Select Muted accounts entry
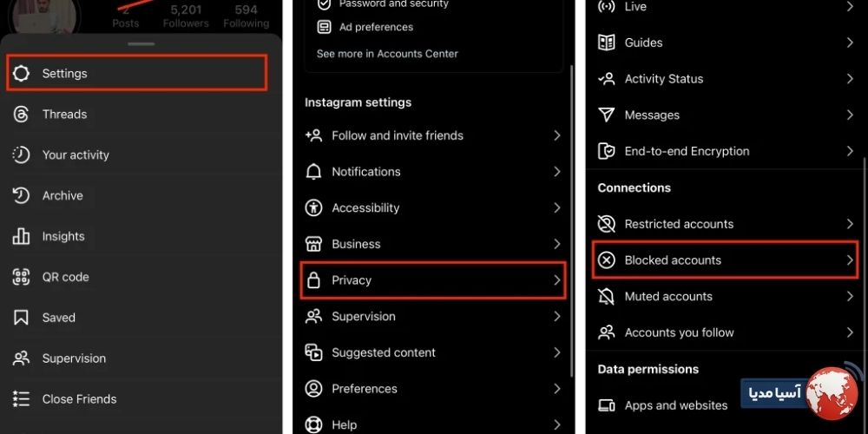Image resolution: width=868 pixels, height=434 pixels. [727, 296]
